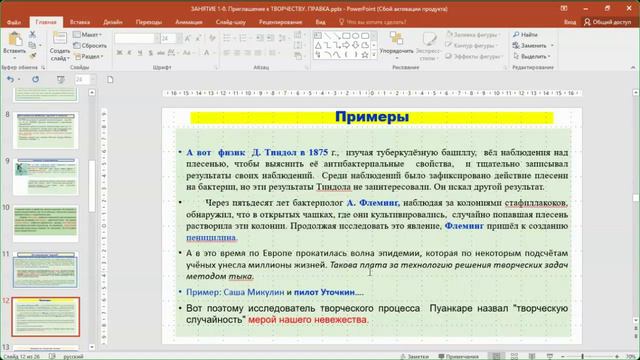Select slide 10 thumbnail
This screenshot has height=360, width=640.
[x=45, y=224]
